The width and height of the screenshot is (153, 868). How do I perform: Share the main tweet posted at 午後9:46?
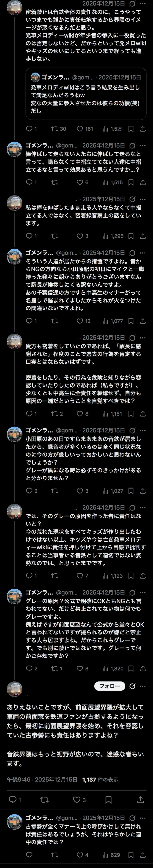coord(141,799)
